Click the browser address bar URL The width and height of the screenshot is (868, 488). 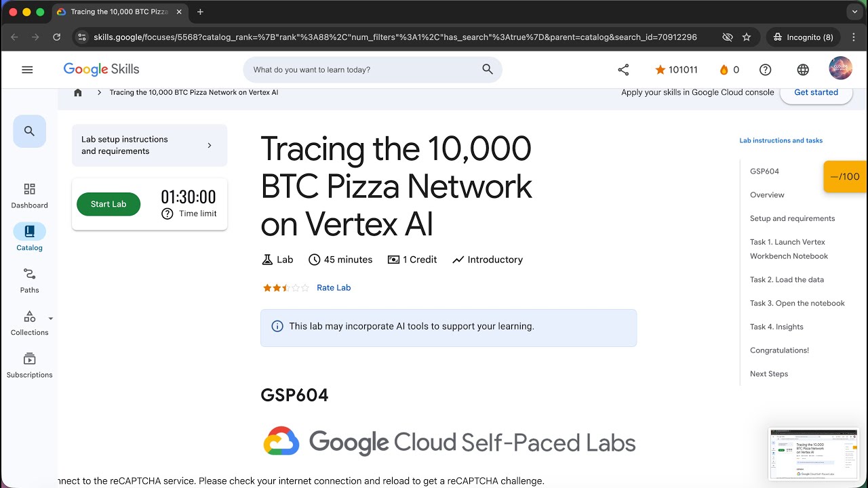pyautogui.click(x=395, y=37)
